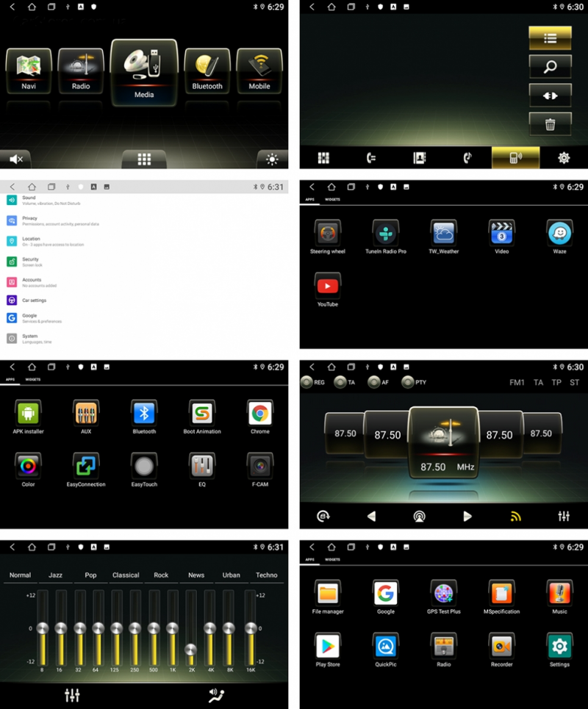Open the Navi map tile
Image resolution: width=588 pixels, height=709 pixels.
coord(29,71)
